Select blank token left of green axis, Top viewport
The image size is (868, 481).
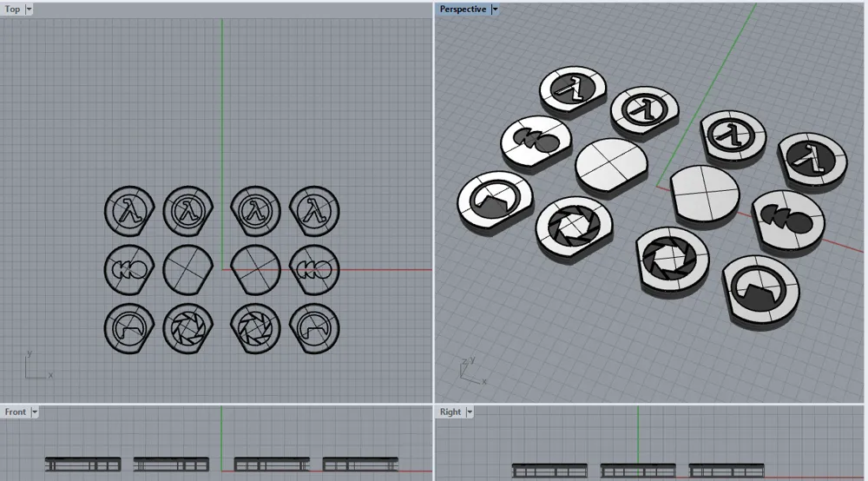188,270
